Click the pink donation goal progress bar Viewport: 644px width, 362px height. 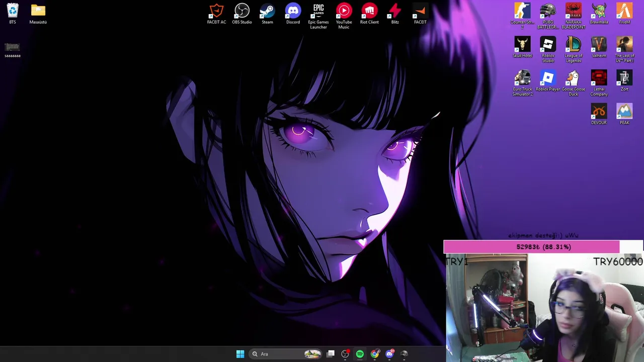543,247
